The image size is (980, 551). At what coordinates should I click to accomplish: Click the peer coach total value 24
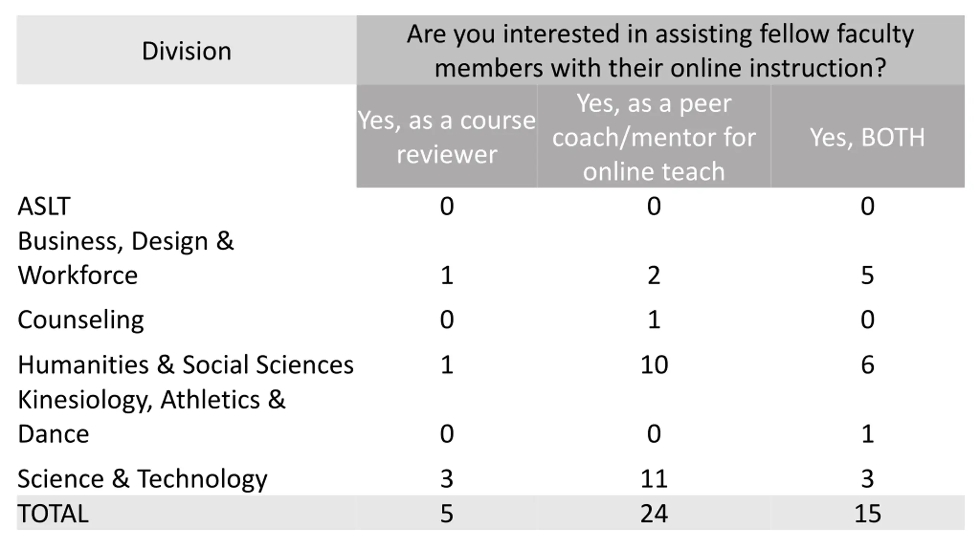654,513
